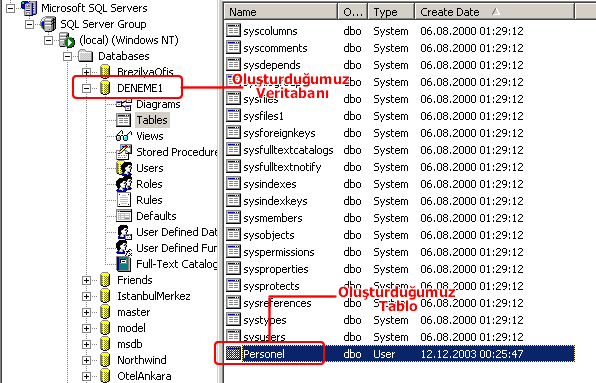Expand the OtelAnkara database node
The width and height of the screenshot is (596, 383).
pos(86,376)
